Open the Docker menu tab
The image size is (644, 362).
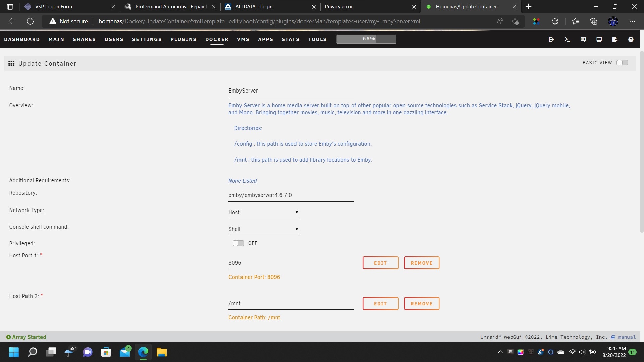click(x=217, y=39)
